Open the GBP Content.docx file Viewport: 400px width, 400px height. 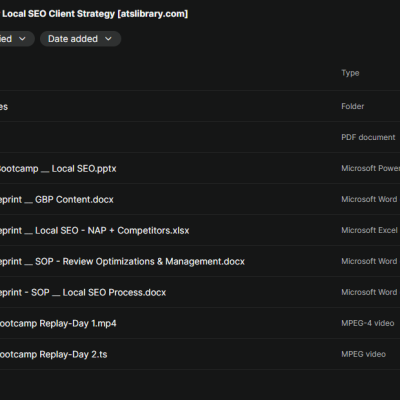coord(57,200)
